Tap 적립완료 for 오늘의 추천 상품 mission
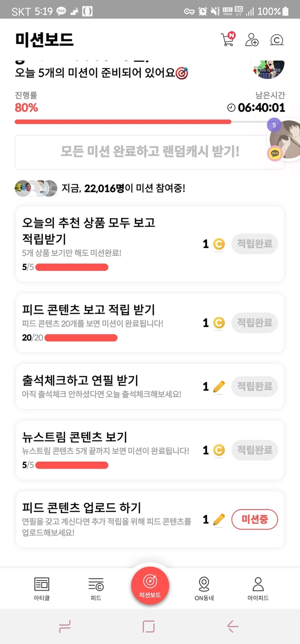The height and width of the screenshot is (644, 300). click(x=255, y=244)
